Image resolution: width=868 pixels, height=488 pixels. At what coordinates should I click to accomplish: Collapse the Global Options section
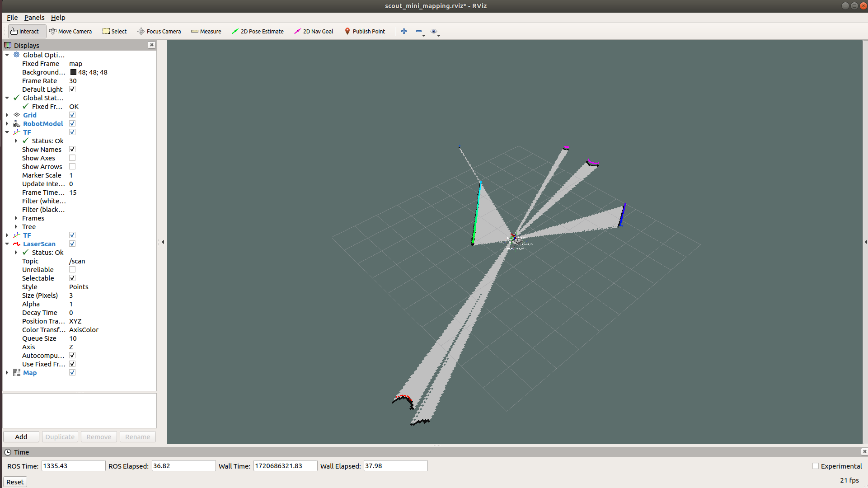coord(7,55)
